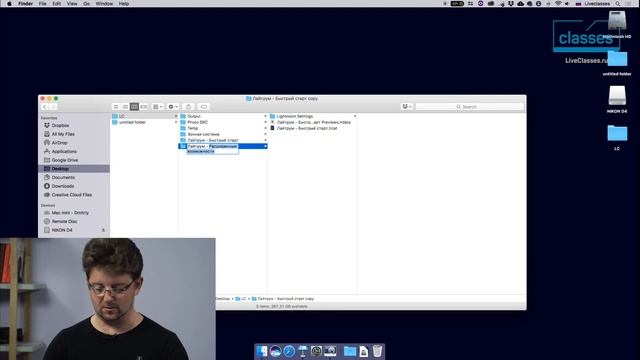Launch Keynote from the Dock
Image resolution: width=640 pixels, height=360 pixels.
302,351
